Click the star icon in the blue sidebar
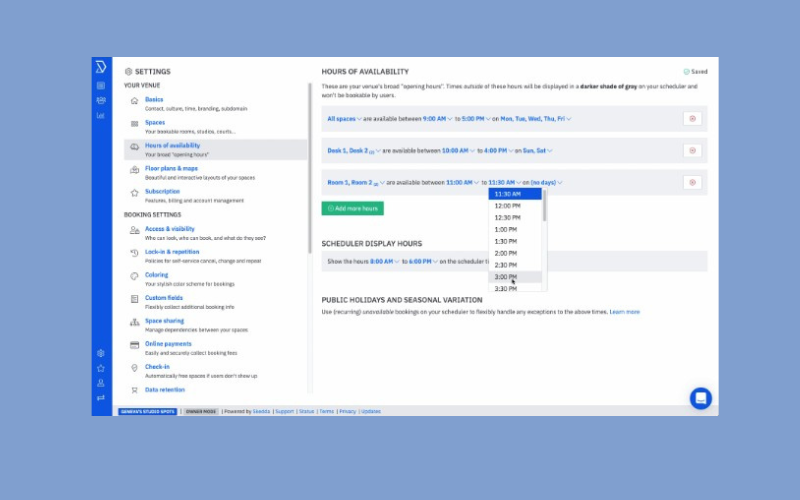This screenshot has width=800, height=500. click(101, 368)
